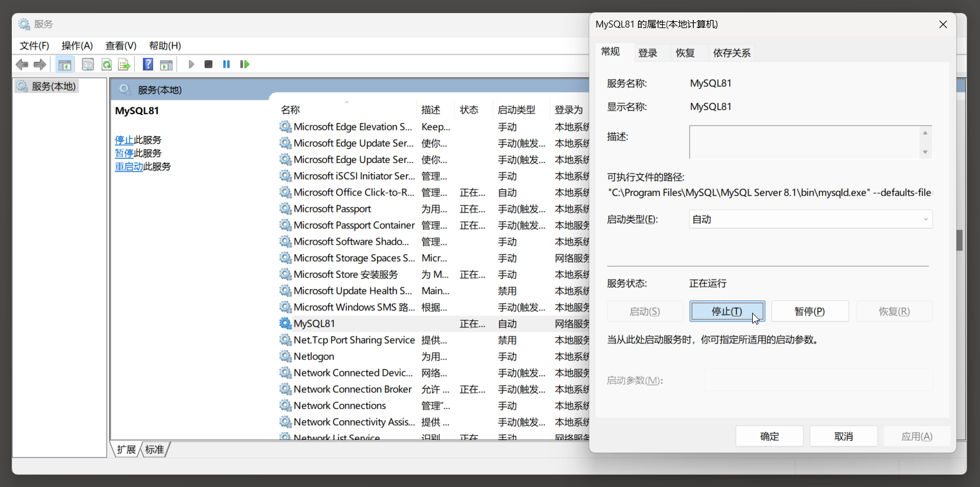Click the Stop Service square icon
The image size is (980, 487).
pyautogui.click(x=208, y=64)
